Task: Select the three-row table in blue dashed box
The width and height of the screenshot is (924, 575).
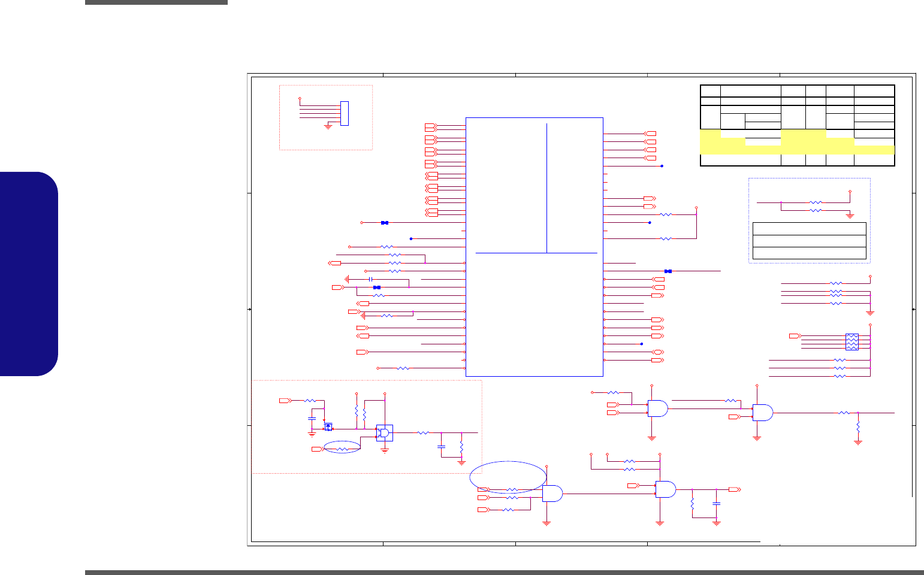Action: click(x=809, y=241)
